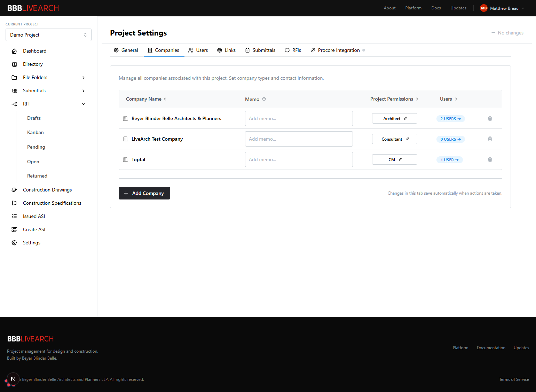Sort by Users column header
The width and height of the screenshot is (536, 392).
coord(449,99)
